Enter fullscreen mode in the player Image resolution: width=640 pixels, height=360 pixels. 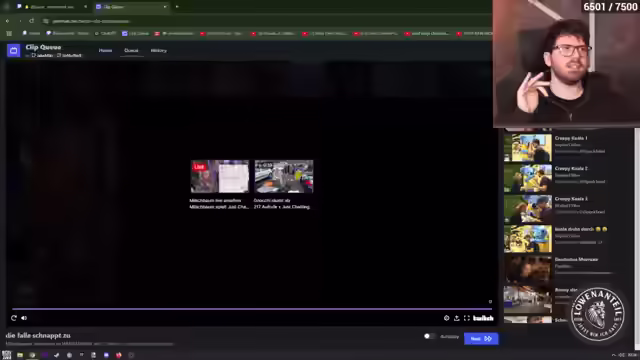coord(467,318)
